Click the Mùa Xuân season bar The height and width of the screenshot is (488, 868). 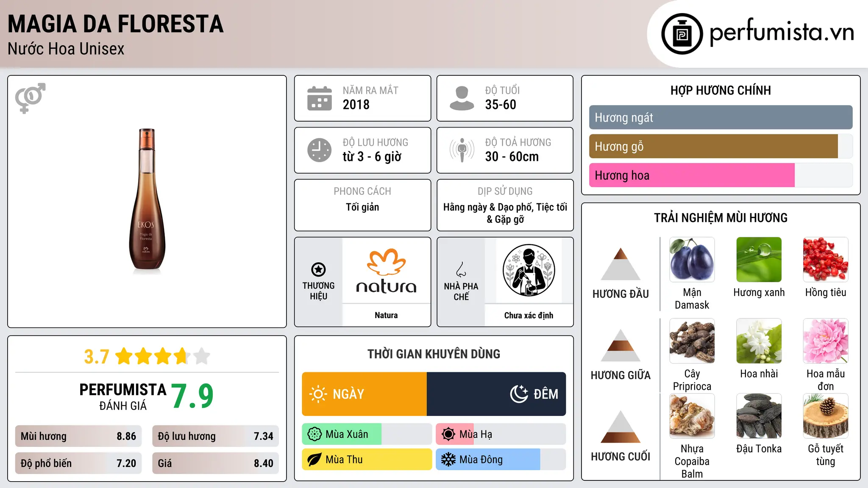[x=367, y=434]
